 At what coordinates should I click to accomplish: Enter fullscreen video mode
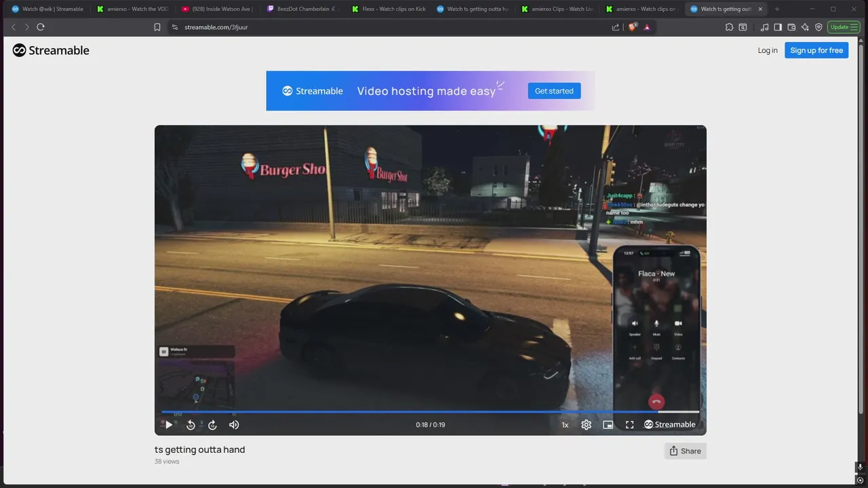tap(630, 425)
